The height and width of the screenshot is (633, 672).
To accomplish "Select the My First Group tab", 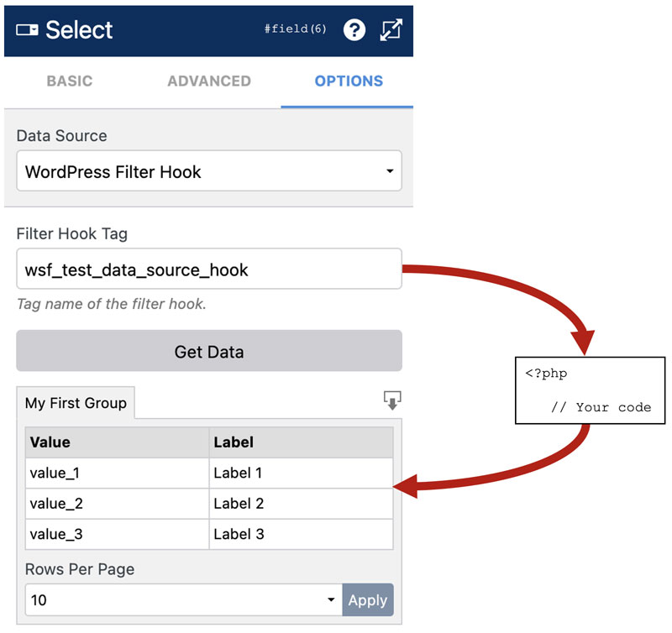I will point(76,403).
